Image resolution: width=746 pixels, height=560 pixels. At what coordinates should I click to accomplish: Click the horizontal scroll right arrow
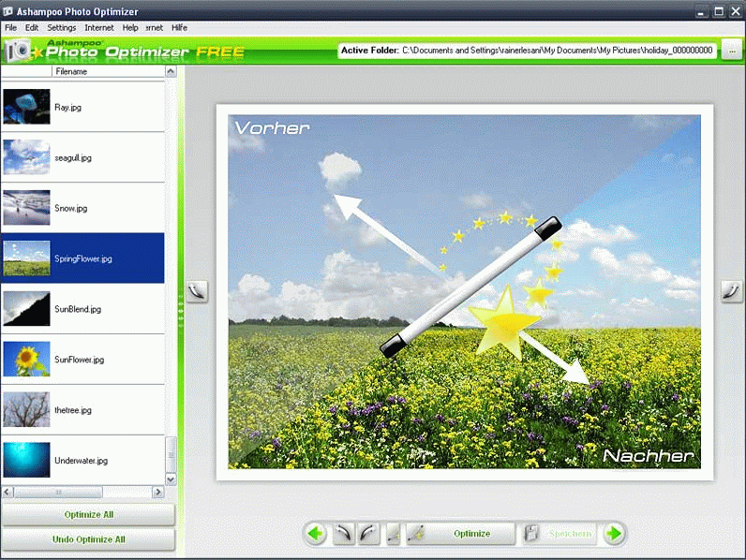[158, 492]
